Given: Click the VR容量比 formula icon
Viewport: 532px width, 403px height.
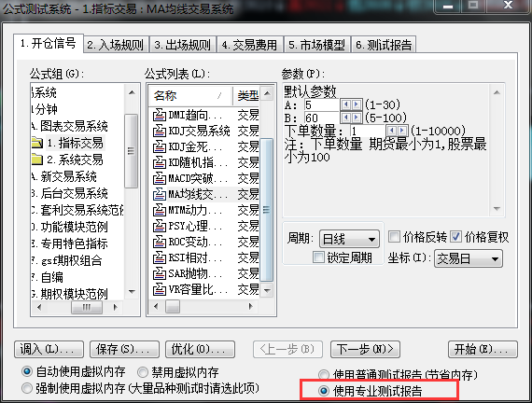Looking at the screenshot, I should tap(159, 289).
